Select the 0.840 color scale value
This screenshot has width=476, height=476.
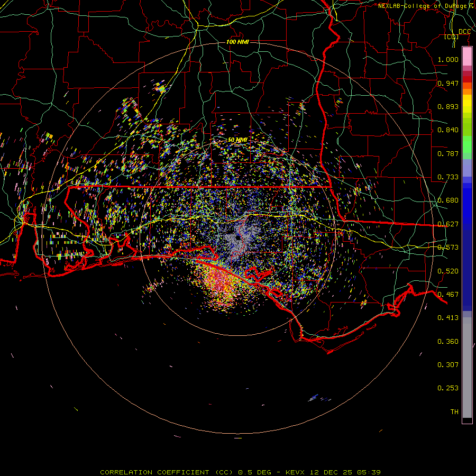448,130
